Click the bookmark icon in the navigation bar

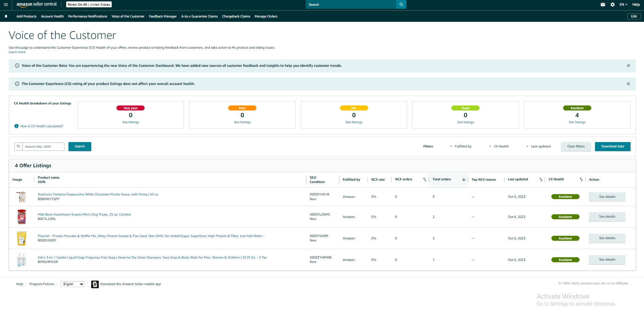pyautogui.click(x=6, y=16)
